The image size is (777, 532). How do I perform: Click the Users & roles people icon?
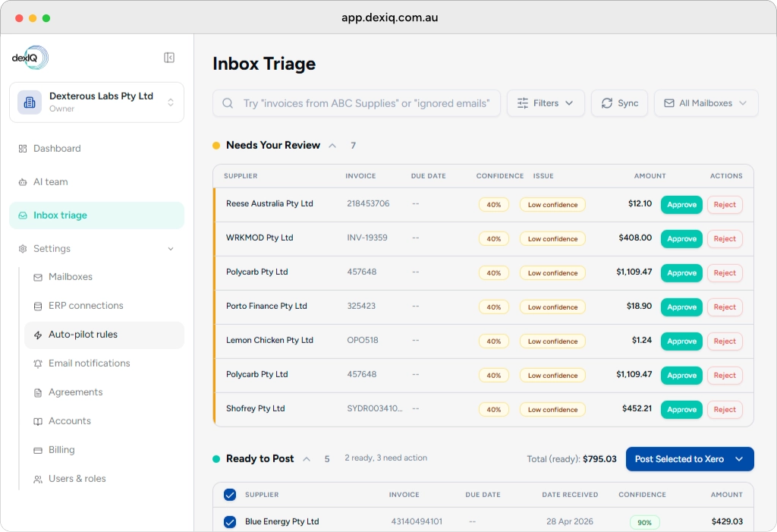tap(38, 479)
